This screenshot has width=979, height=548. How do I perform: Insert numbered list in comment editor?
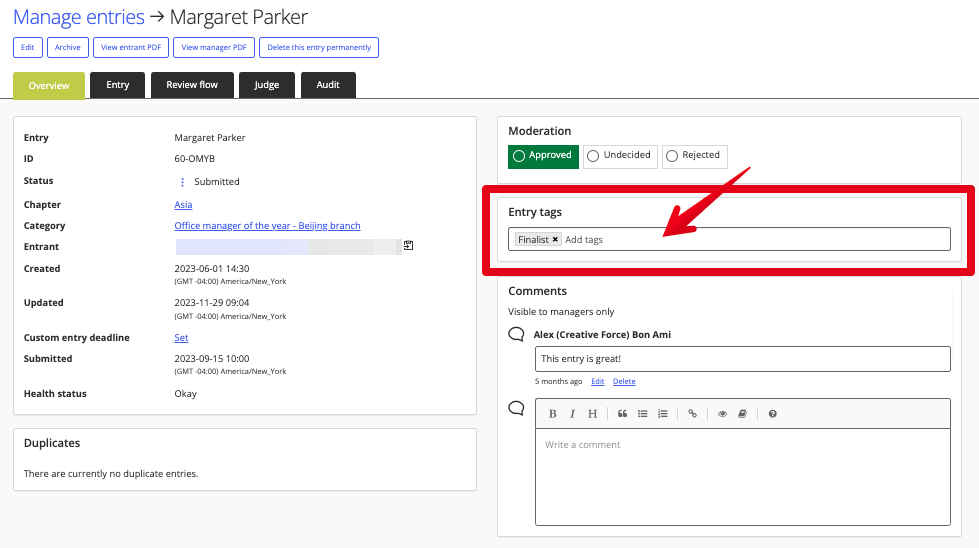pyautogui.click(x=662, y=414)
